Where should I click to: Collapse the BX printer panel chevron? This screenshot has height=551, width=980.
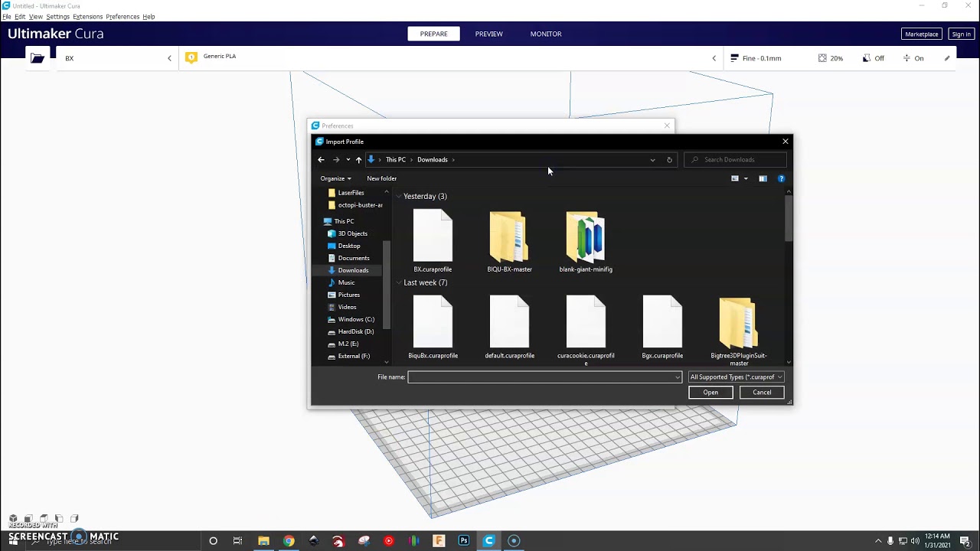tap(169, 58)
